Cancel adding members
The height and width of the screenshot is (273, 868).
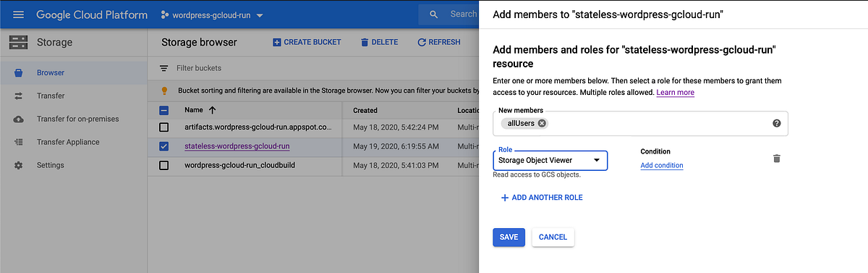[x=553, y=237]
